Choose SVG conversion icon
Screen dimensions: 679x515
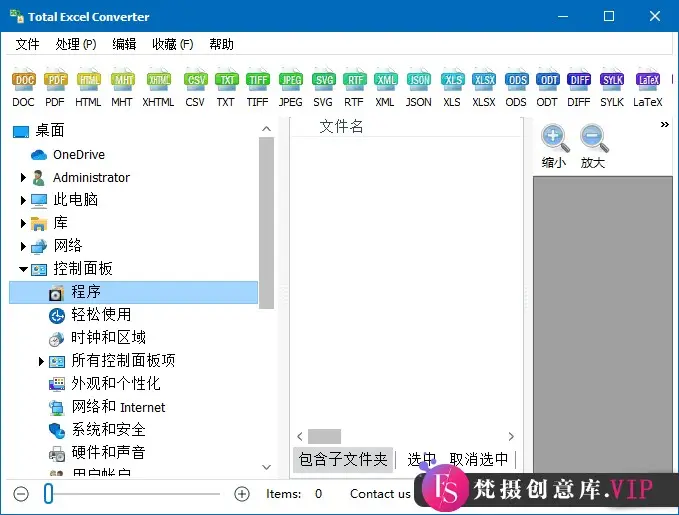coord(323,87)
